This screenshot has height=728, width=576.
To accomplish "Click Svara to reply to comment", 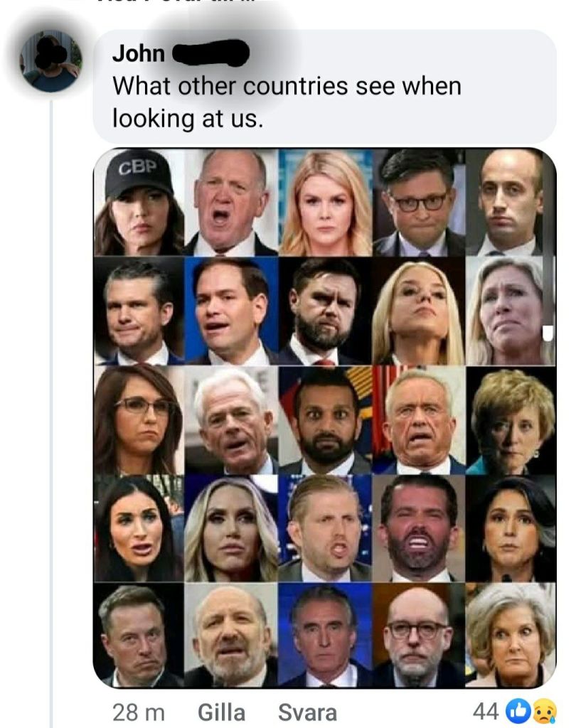I will pyautogui.click(x=306, y=712).
